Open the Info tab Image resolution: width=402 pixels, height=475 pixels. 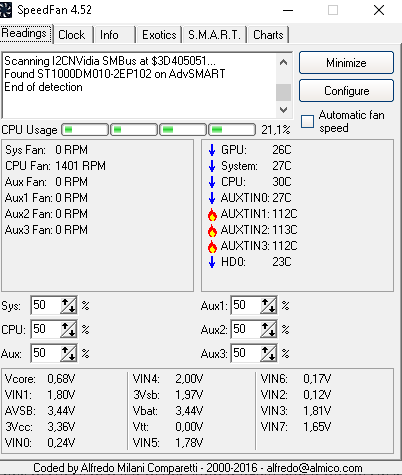[114, 35]
